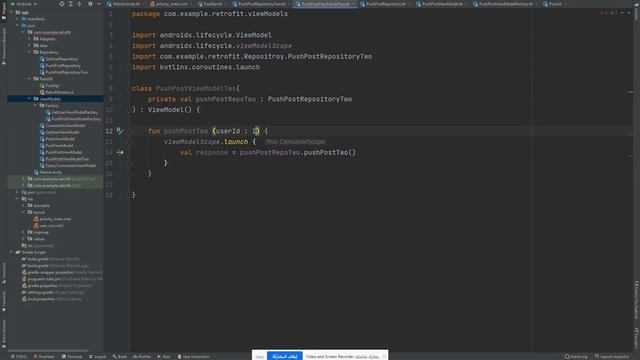Click gutter icon on line 12
The width and height of the screenshot is (640, 360).
(120, 131)
